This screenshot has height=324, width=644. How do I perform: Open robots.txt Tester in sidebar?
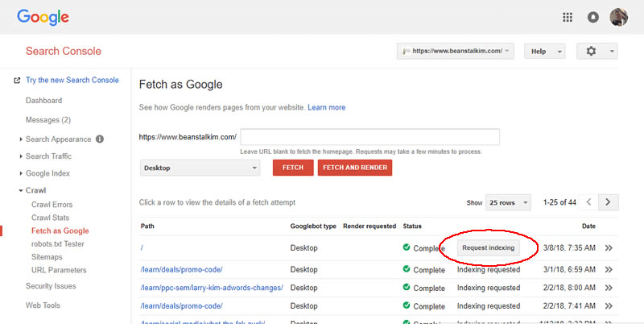(57, 243)
